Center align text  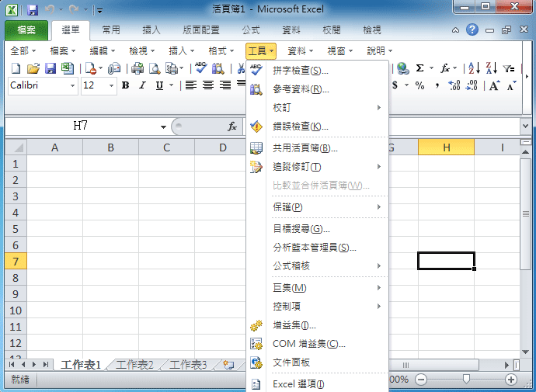(x=208, y=85)
